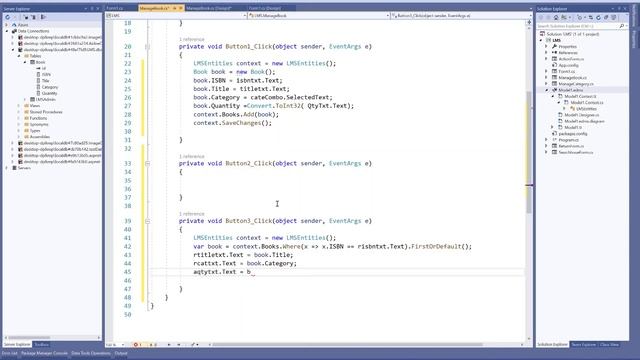
Task: Open the Package Manager Console tab
Action: click(44, 353)
